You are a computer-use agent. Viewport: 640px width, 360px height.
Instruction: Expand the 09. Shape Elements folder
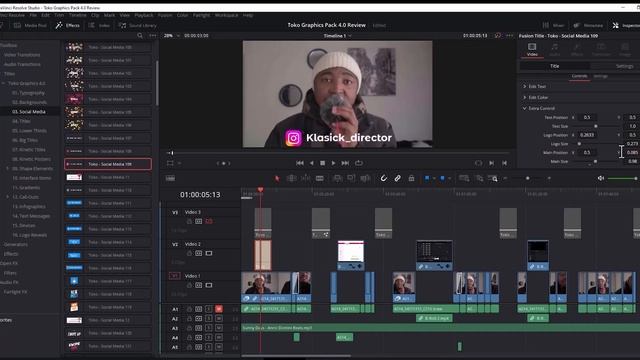pos(7,169)
